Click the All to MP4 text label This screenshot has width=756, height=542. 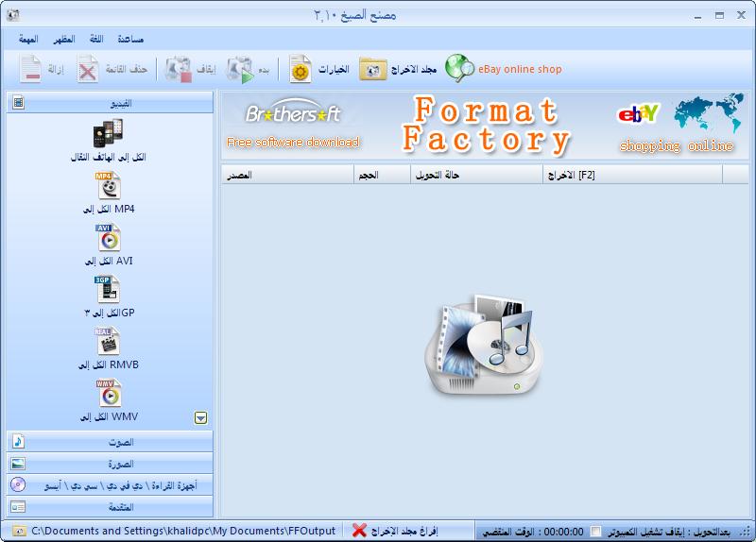[109, 209]
